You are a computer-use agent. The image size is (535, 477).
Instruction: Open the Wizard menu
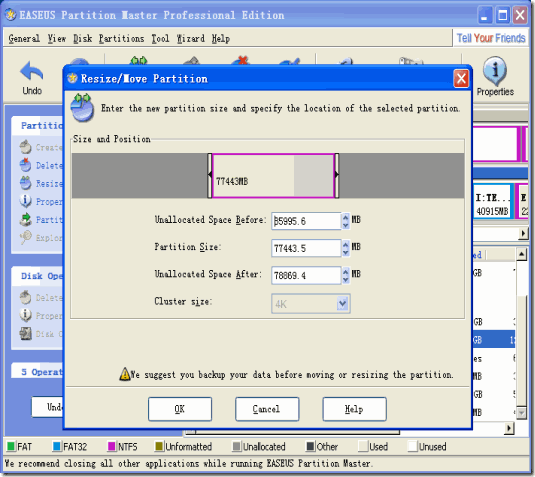coord(190,38)
